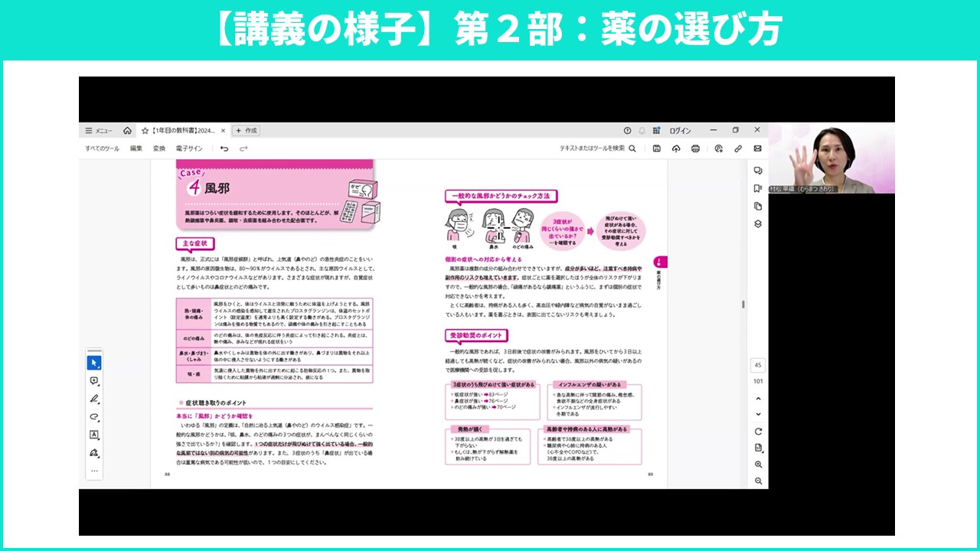This screenshot has width=980, height=551.
Task: Switch to the 1年目の教科書 document tab
Action: pos(184,131)
